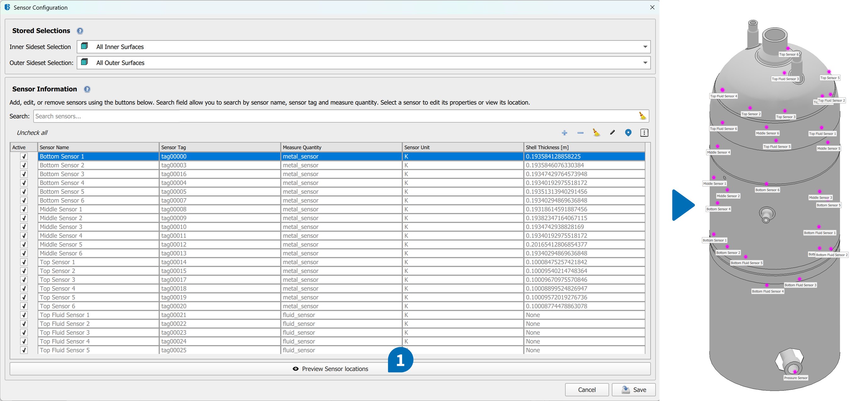Click the broom icon beside the minus icon
This screenshot has width=868, height=401.
[596, 132]
